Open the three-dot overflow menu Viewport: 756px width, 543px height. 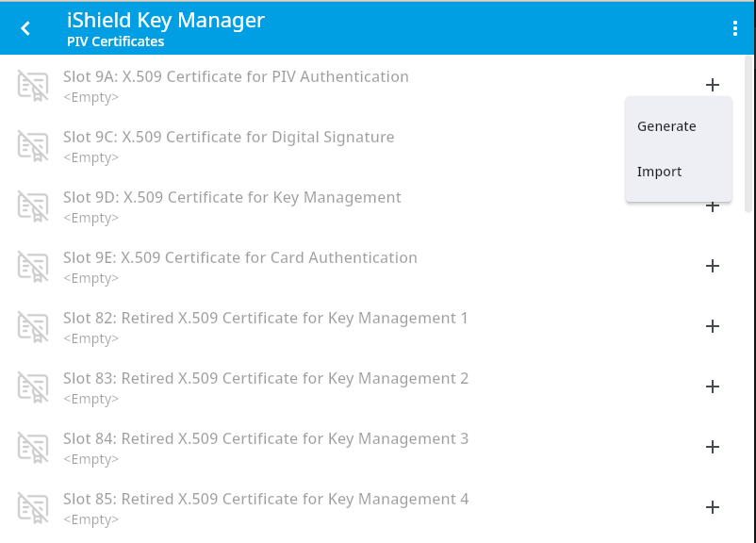click(735, 28)
